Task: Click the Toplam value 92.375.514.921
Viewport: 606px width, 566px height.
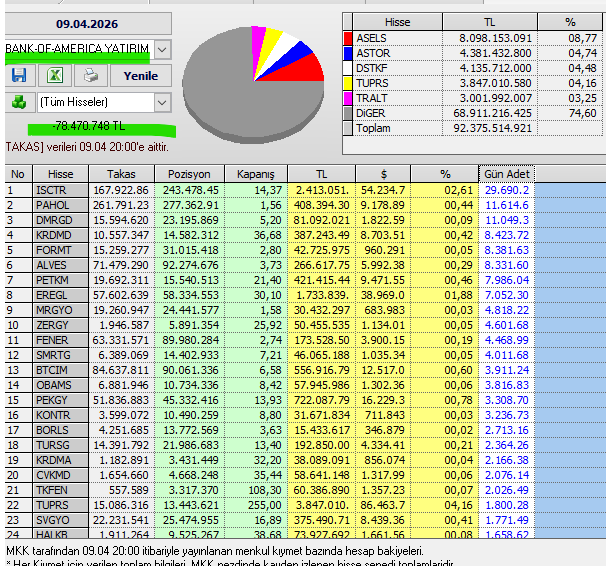Action: (493, 128)
